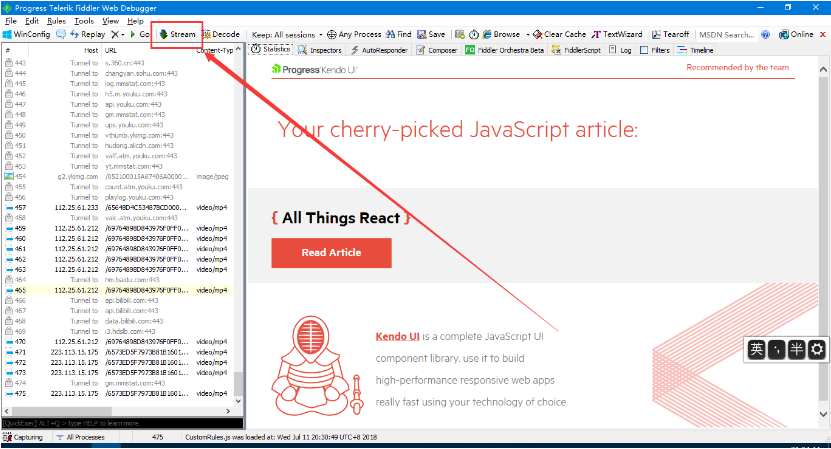Click the QuickExec command box
831x449 pixels.
point(122,423)
